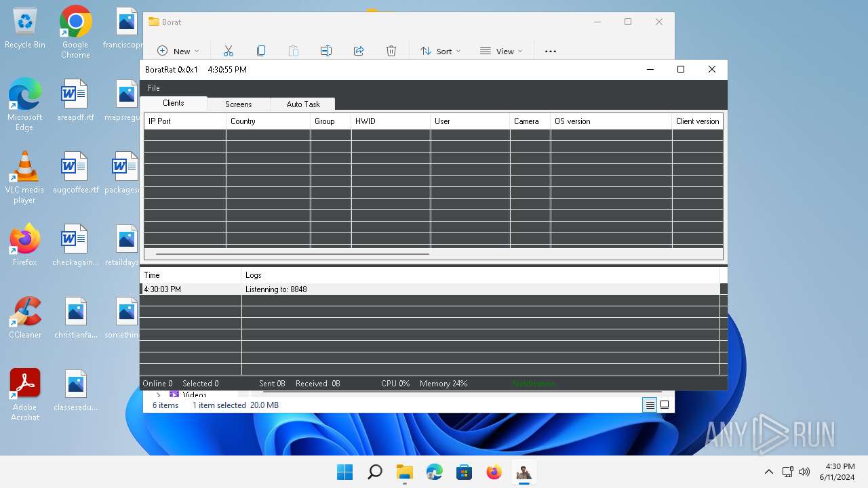Select the classesadu image file on desktop
This screenshot has height=488, width=868.
coord(75,390)
